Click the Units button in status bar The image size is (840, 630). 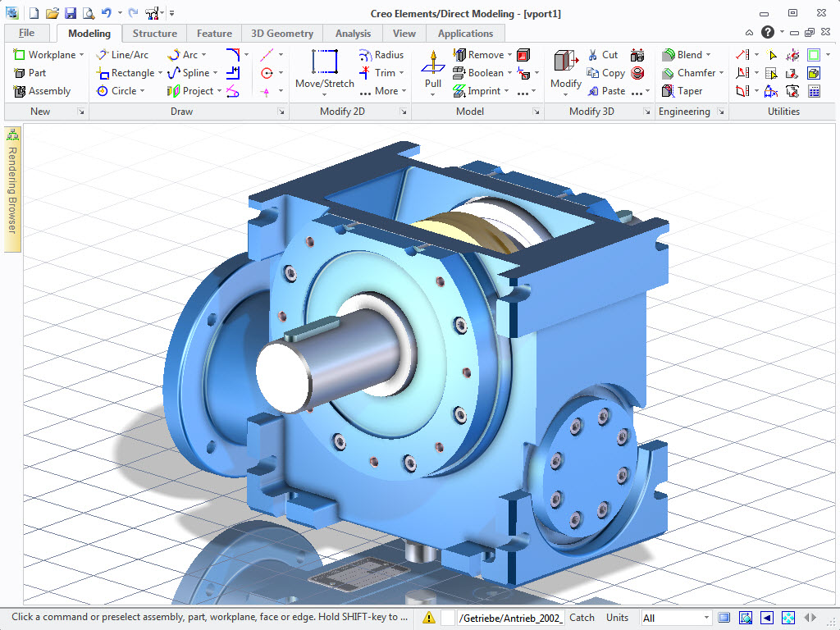[617, 618]
